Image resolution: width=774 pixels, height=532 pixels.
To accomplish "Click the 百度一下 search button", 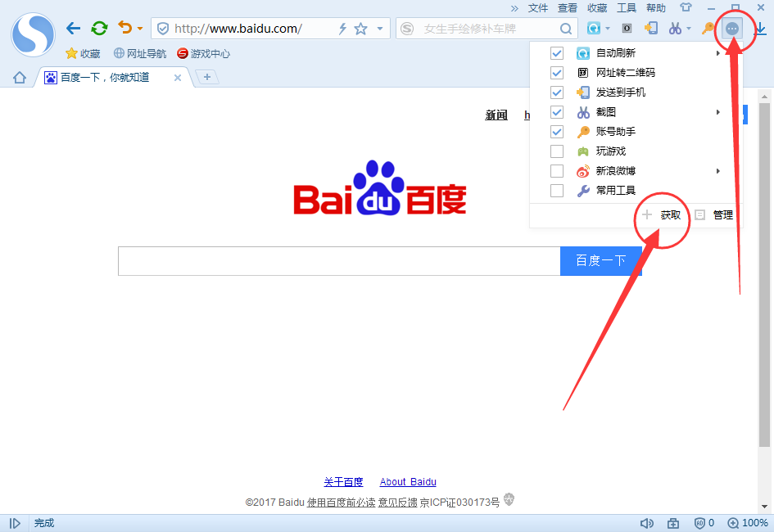I will [x=600, y=261].
